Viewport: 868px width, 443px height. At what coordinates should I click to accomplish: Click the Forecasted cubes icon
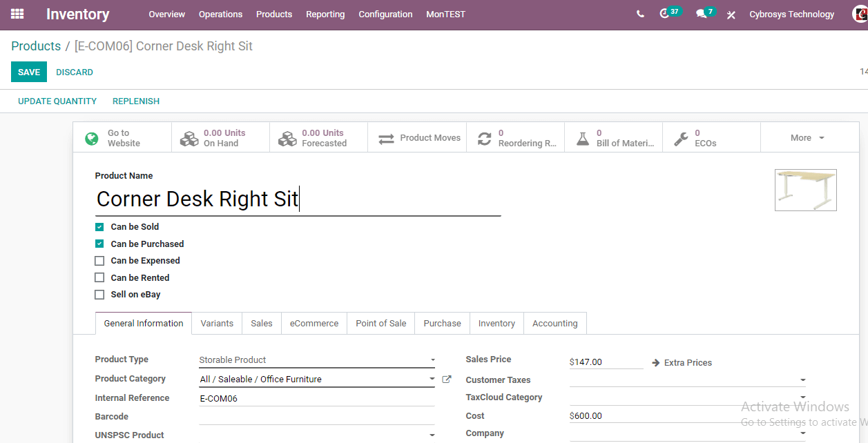point(287,139)
